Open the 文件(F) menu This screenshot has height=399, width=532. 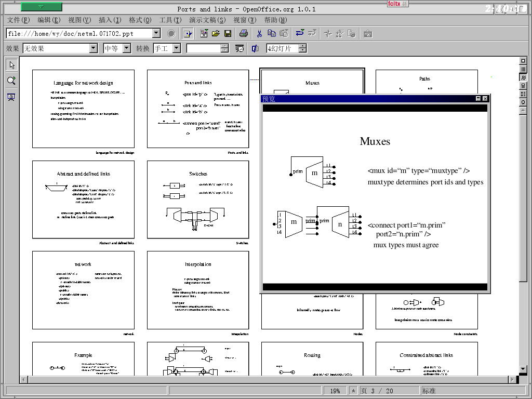pos(18,20)
